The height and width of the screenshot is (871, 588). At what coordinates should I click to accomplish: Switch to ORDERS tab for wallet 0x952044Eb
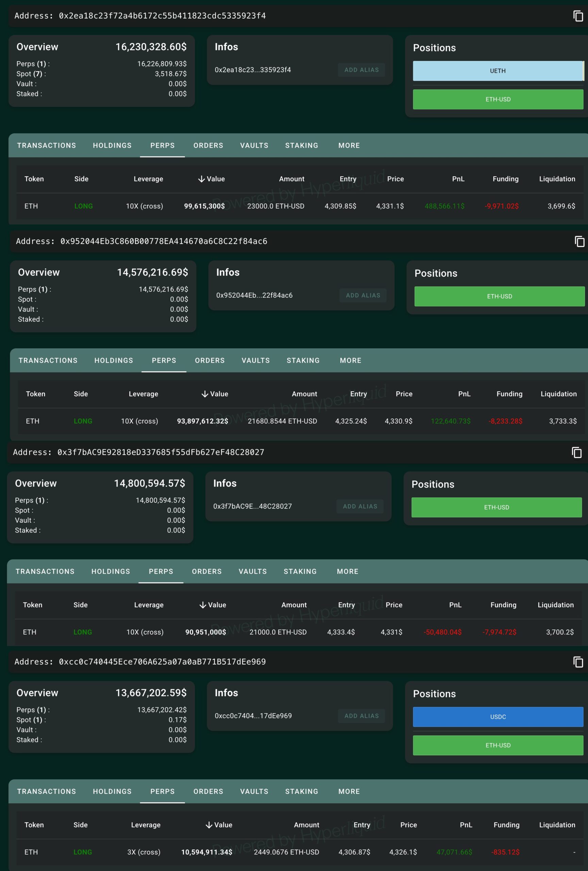tap(209, 361)
